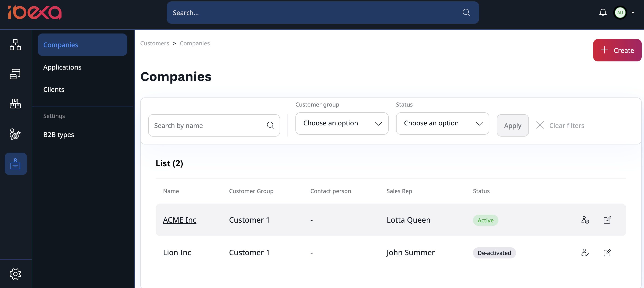The image size is (644, 288).
Task: Open the product catalog boxes icon
Action: [15, 104]
